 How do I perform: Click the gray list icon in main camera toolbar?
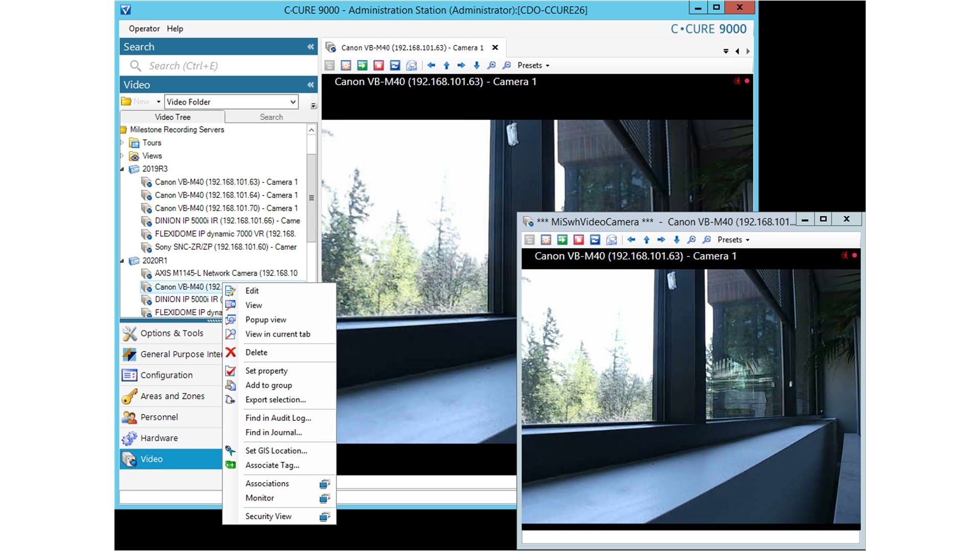(330, 65)
